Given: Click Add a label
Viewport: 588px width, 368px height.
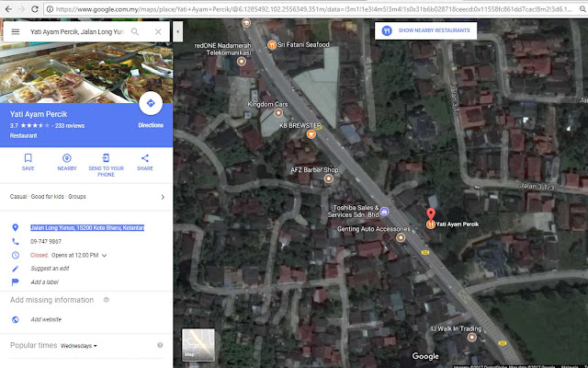Looking at the screenshot, I should point(44,282).
